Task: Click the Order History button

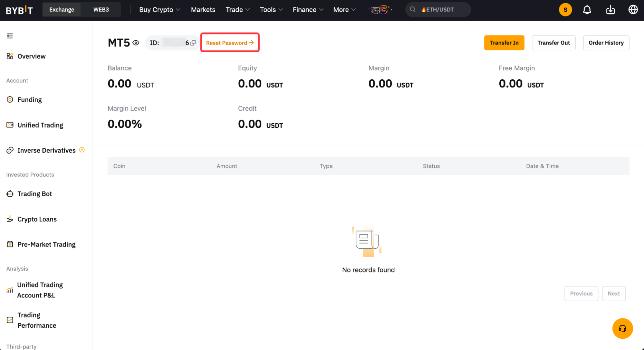Action: click(x=606, y=43)
